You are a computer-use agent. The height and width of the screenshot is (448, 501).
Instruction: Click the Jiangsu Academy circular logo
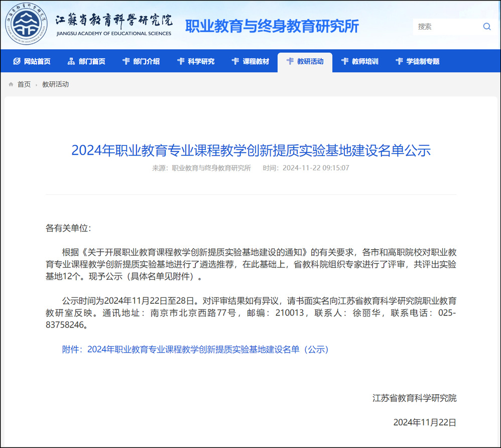26,23
